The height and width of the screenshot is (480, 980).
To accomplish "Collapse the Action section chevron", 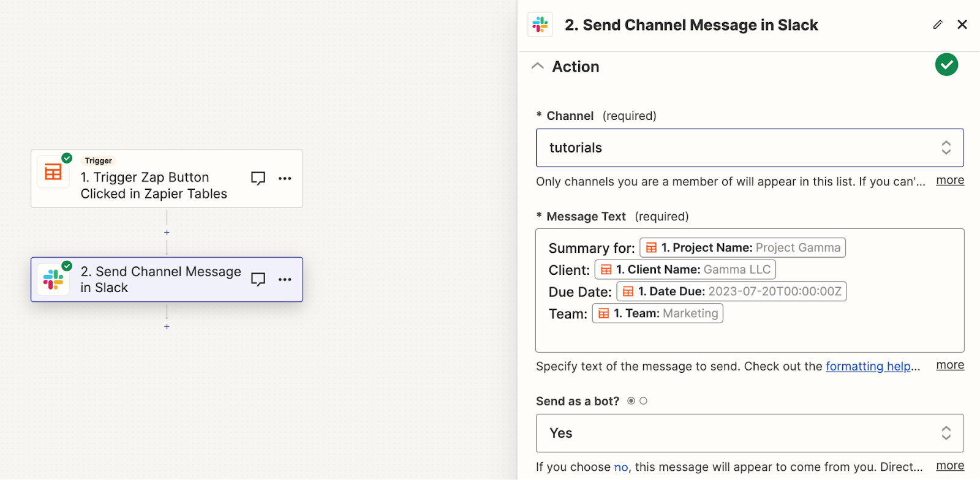I will (x=538, y=66).
